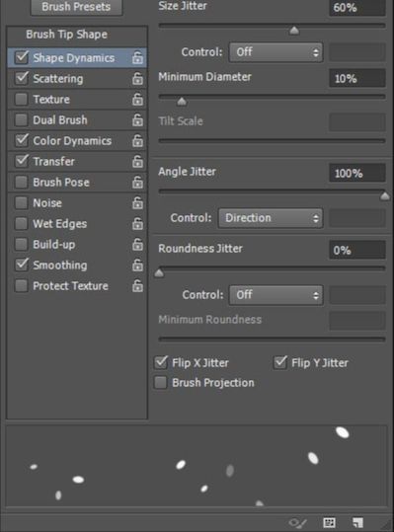Select the Dual Brush option row
394x532 pixels.
pos(77,120)
